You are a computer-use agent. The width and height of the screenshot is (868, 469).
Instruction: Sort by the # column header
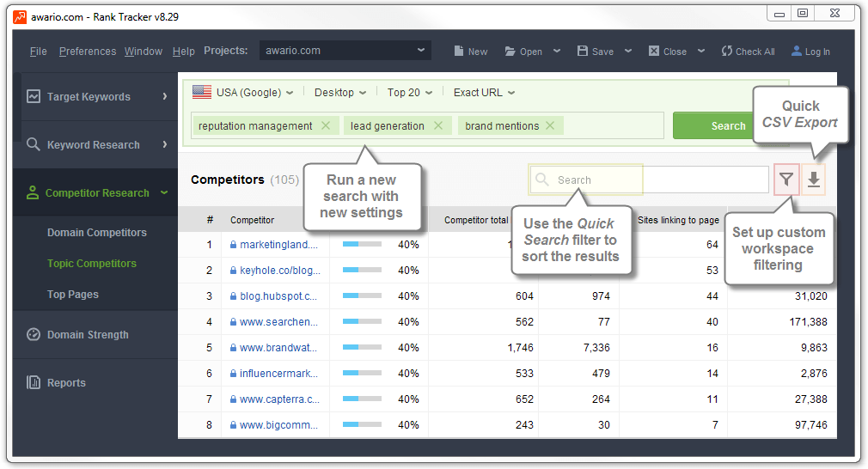click(210, 220)
